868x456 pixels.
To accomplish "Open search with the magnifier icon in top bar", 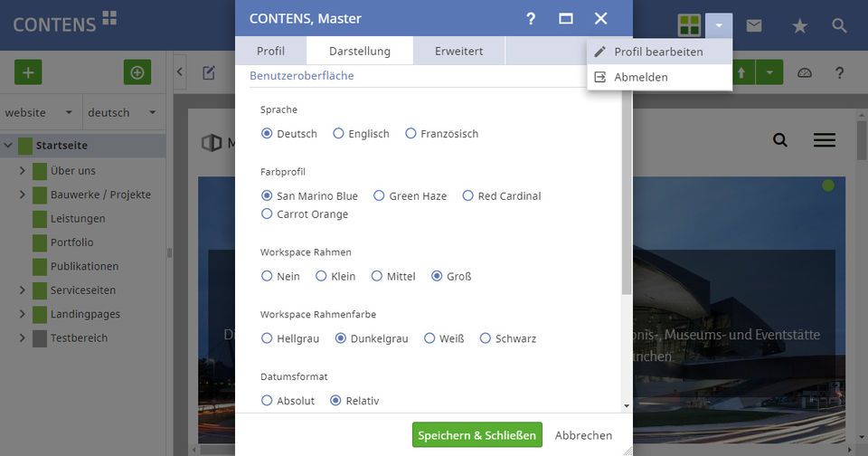I will 840,26.
